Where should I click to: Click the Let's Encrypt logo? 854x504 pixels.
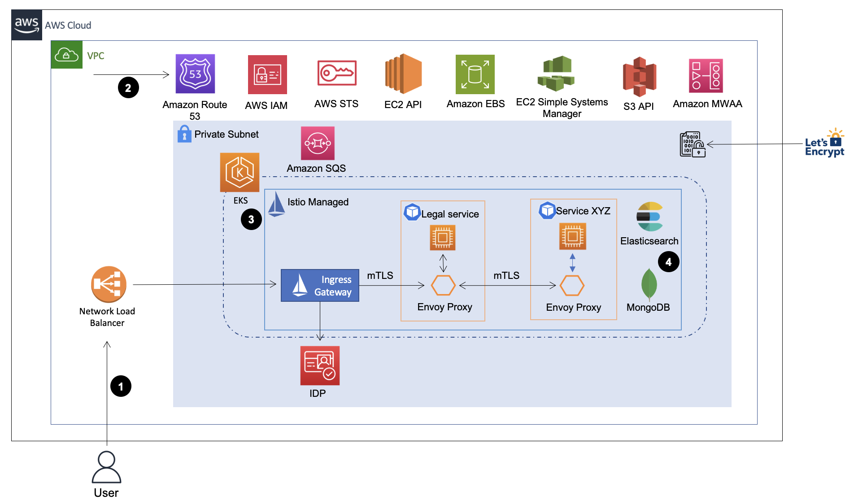[x=824, y=143]
